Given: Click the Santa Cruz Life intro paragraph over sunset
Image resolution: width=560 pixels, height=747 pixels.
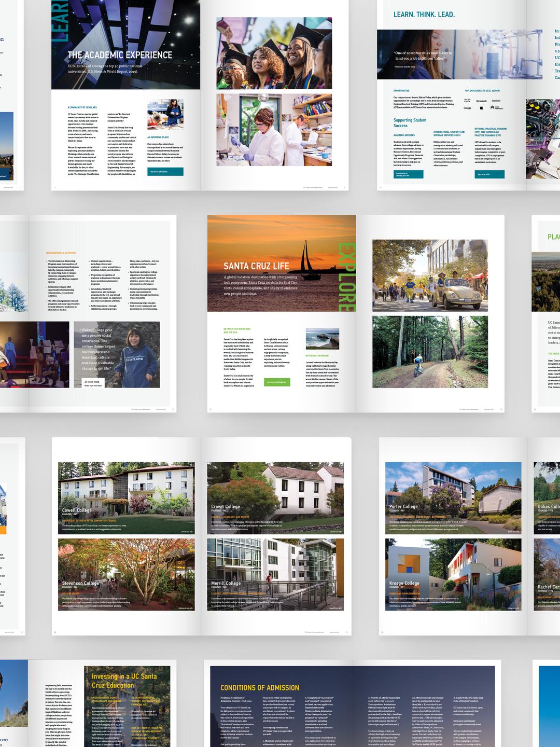Looking at the screenshot, I should (261, 285).
